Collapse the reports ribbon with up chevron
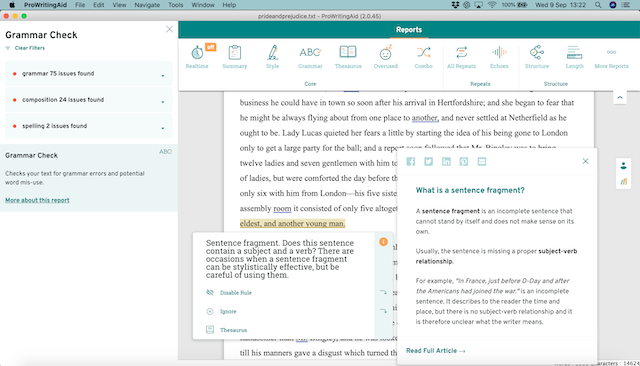The width and height of the screenshot is (640, 366). coord(620,98)
